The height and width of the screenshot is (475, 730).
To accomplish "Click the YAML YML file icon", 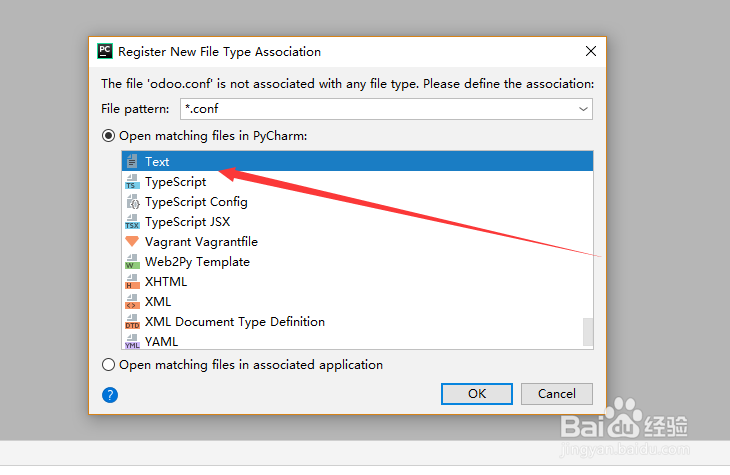I will 132,341.
